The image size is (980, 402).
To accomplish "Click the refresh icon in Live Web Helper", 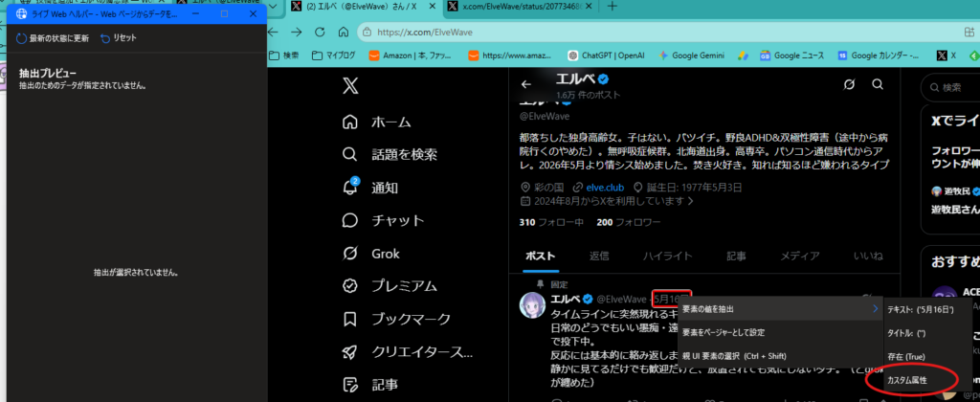I will (x=21, y=38).
